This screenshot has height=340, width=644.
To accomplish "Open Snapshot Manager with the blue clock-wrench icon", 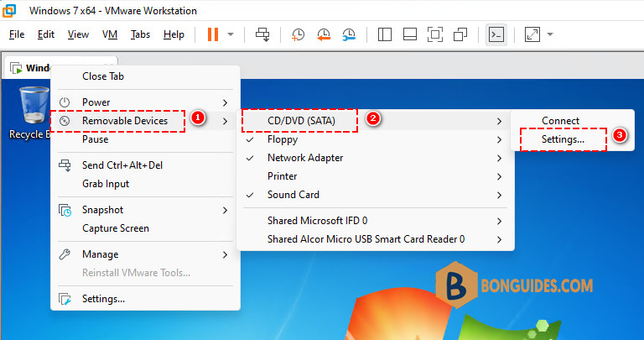I will coord(349,34).
